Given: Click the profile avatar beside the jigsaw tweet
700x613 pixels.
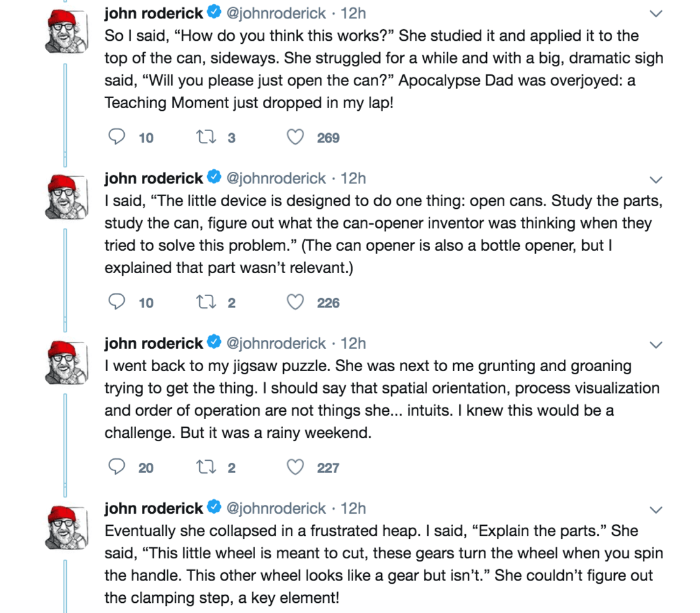Looking at the screenshot, I should click(x=67, y=362).
